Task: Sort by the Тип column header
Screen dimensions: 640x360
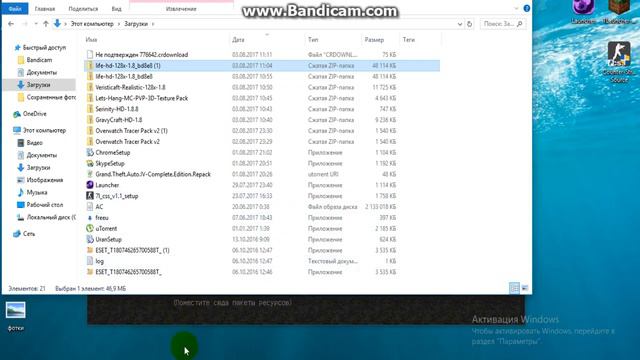Action: coord(313,40)
